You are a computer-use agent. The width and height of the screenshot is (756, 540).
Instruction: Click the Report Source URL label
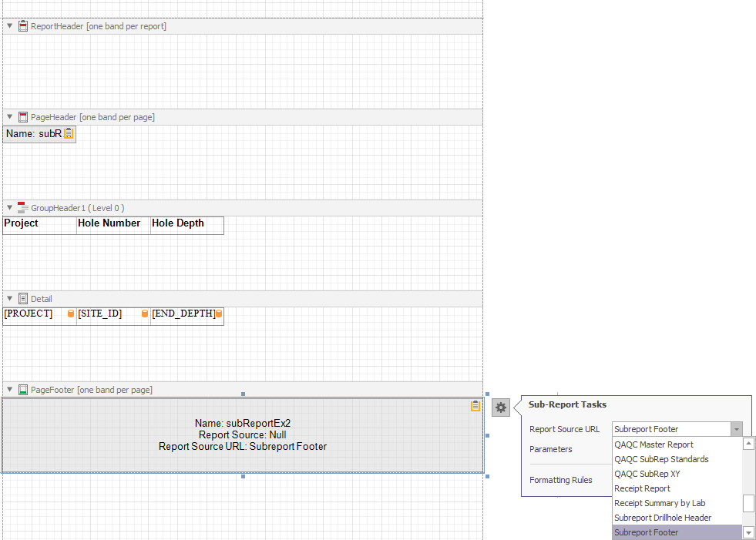click(564, 429)
